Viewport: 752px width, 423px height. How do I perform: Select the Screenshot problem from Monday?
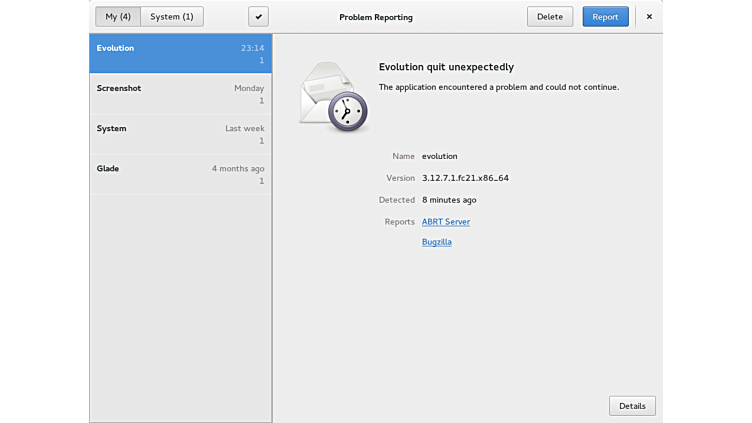180,94
